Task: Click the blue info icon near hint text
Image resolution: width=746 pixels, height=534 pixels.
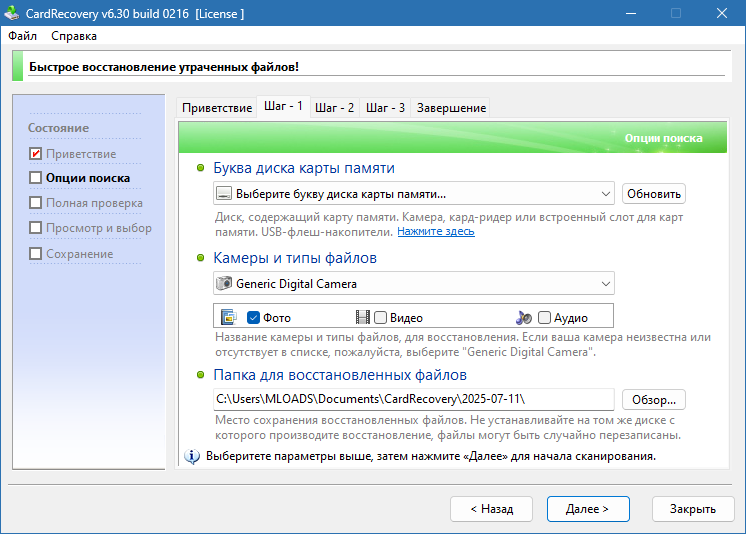Action: 192,456
